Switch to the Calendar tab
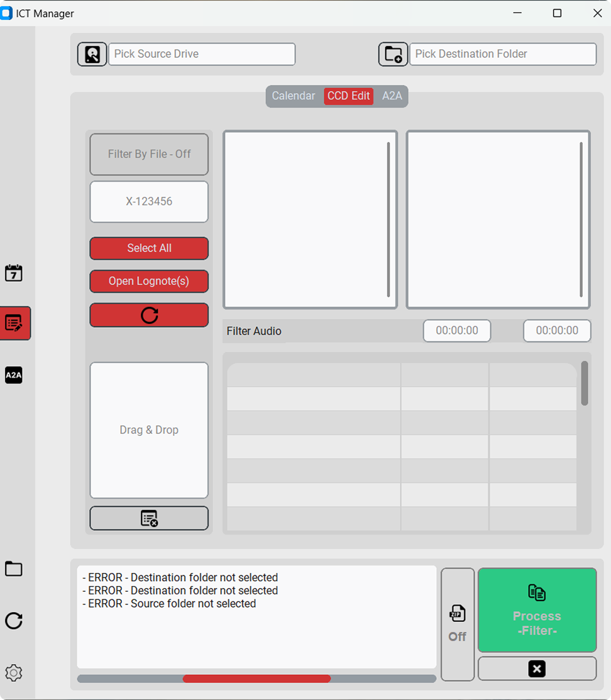This screenshot has width=611, height=700. point(293,96)
